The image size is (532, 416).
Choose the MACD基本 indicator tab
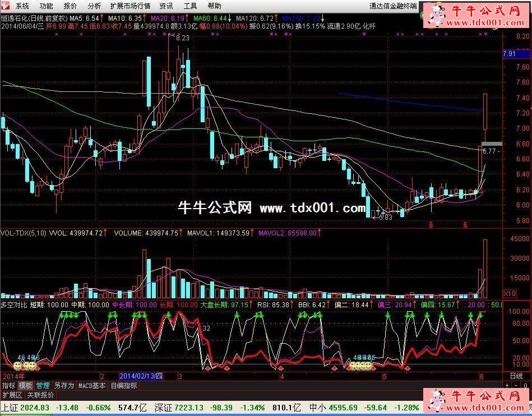91,386
